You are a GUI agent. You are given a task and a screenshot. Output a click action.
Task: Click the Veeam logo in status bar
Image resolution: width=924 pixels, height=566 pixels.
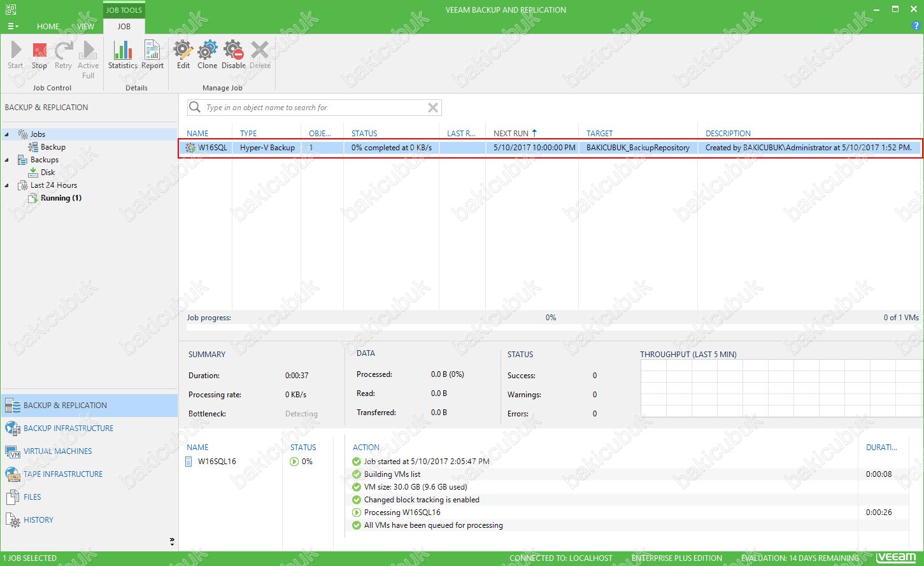[x=896, y=558]
